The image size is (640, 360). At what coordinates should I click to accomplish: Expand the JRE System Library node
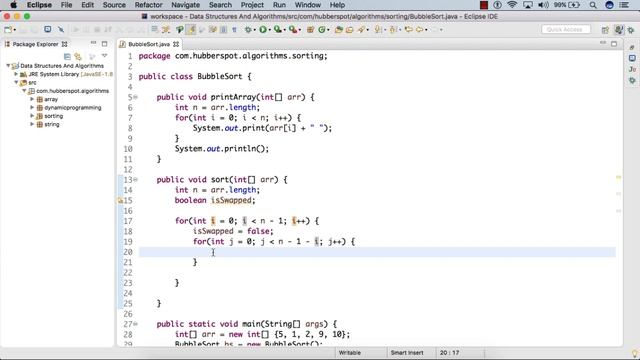(16, 74)
